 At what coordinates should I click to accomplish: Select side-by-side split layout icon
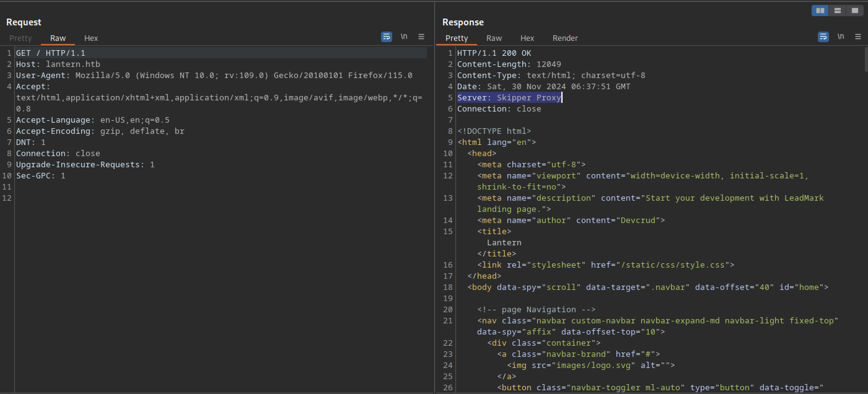tap(820, 11)
